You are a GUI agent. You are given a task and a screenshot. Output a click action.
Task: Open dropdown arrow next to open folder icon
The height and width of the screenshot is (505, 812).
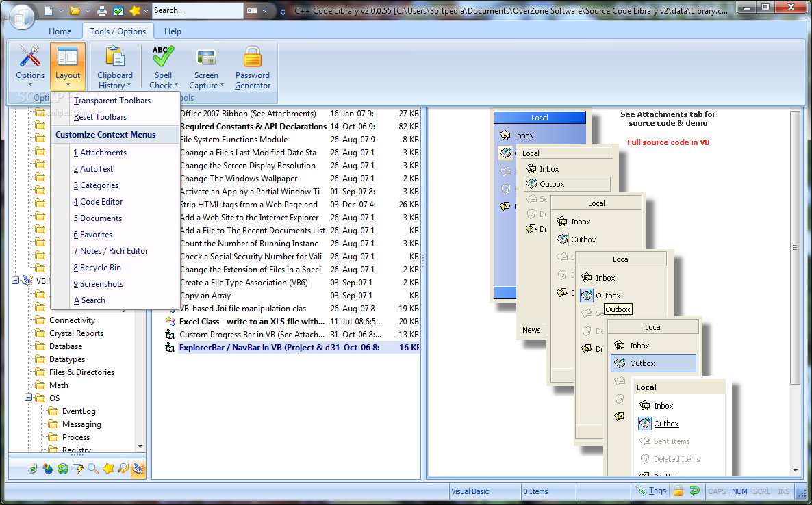[88, 11]
